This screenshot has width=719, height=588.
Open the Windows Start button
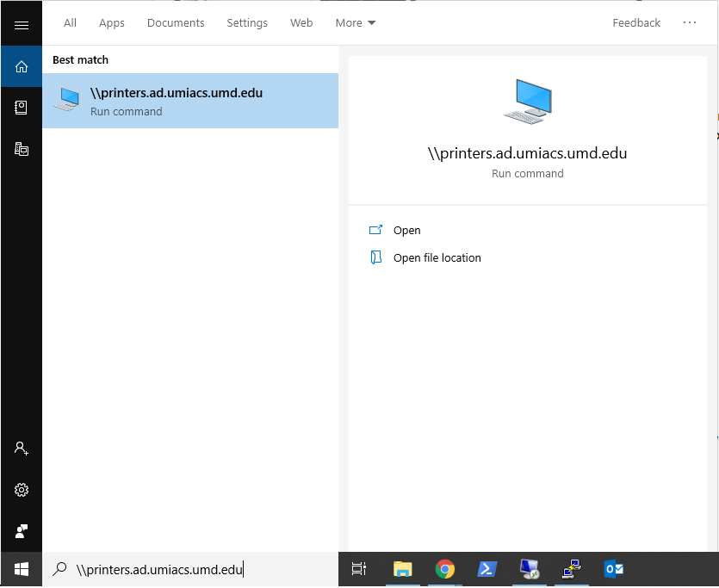22,569
